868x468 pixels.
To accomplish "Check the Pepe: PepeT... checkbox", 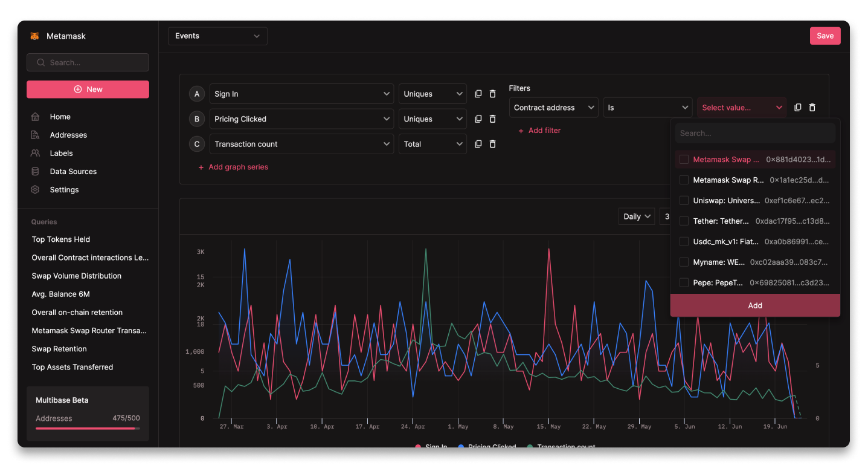I will pos(684,282).
